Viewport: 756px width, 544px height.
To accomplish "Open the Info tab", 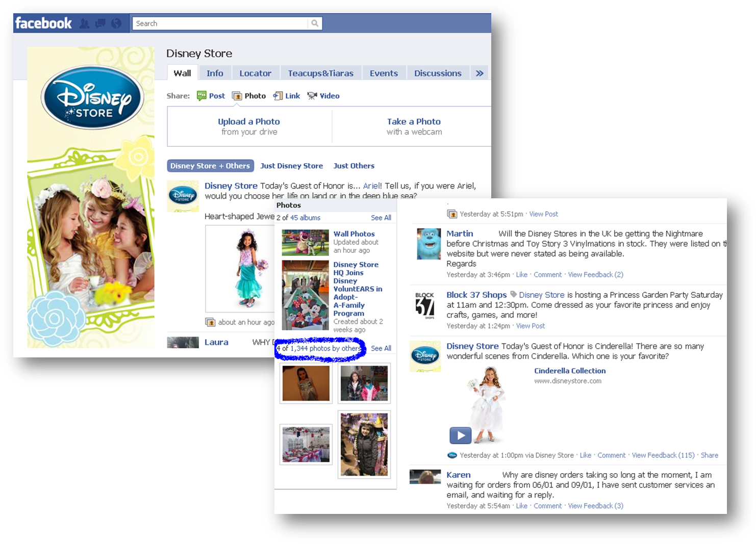I will tap(215, 73).
